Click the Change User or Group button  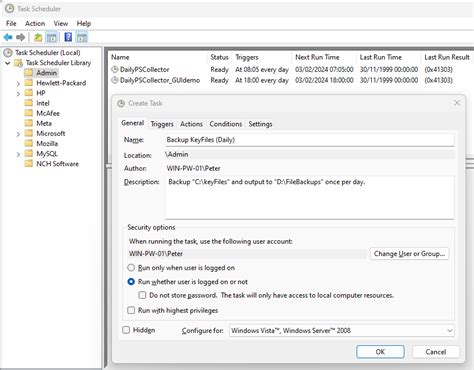point(409,254)
